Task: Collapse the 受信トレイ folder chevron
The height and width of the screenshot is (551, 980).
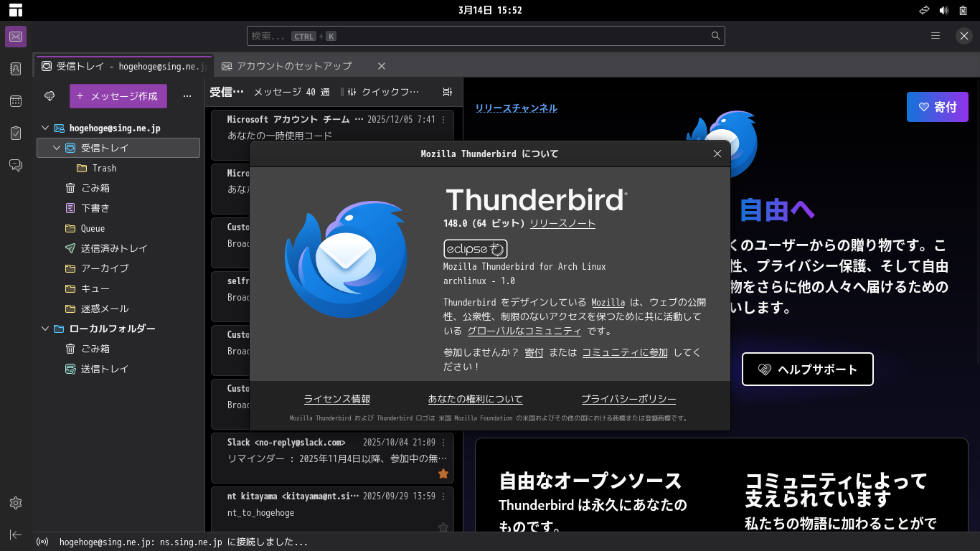Action: tap(57, 148)
